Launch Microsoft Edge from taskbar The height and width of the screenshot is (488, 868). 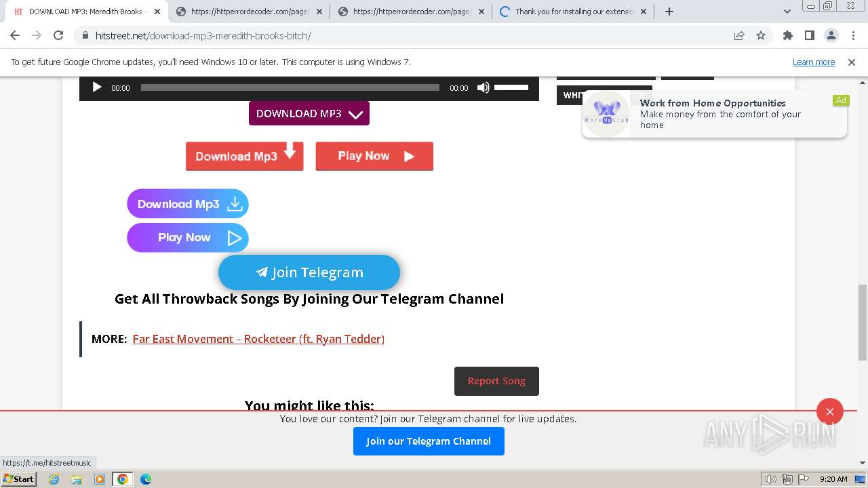pyautogui.click(x=146, y=479)
